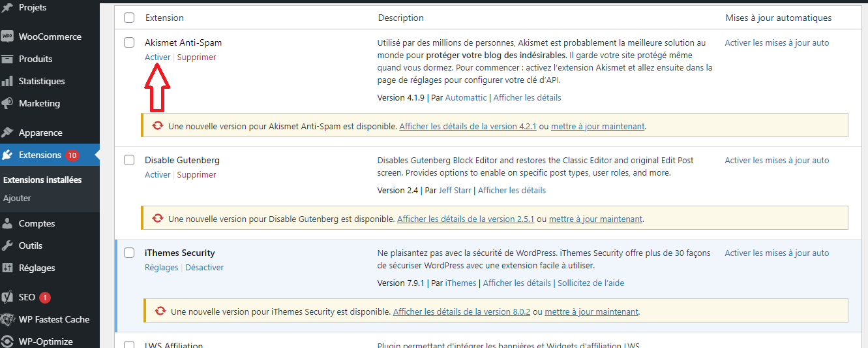Click update refresh icon in Akismet notice
Viewport: 868px width, 348px height.
coord(157,126)
